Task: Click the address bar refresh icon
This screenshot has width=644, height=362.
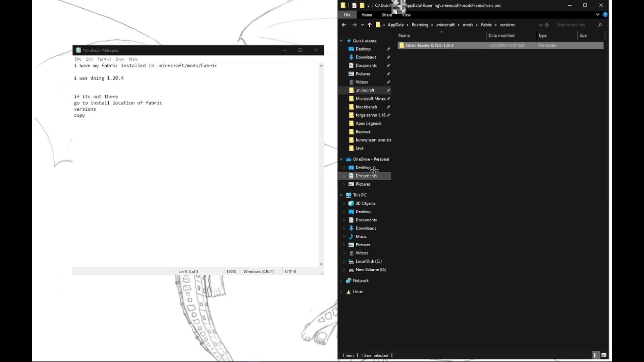Action: tap(547, 25)
